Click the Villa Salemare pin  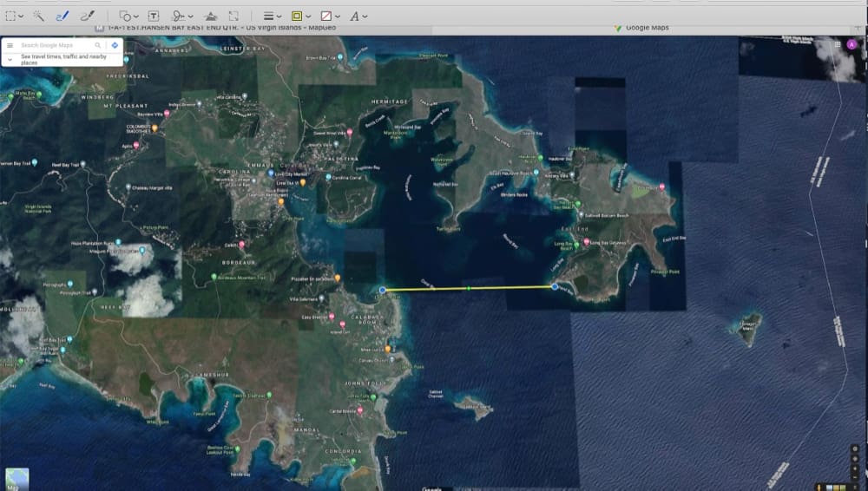[322, 298]
